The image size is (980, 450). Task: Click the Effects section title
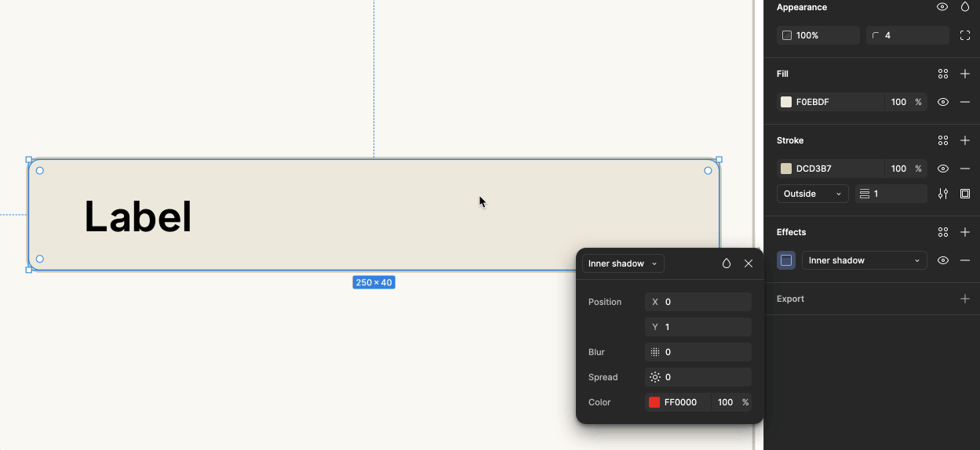coord(791,232)
